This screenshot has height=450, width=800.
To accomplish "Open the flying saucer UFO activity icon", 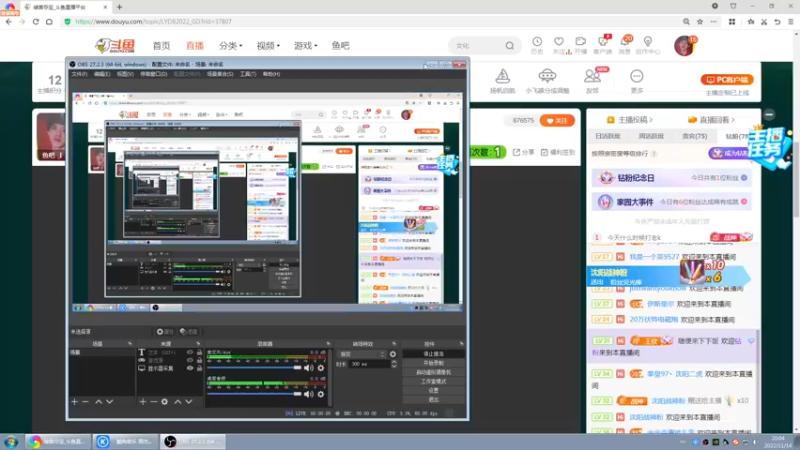I will pos(547,77).
